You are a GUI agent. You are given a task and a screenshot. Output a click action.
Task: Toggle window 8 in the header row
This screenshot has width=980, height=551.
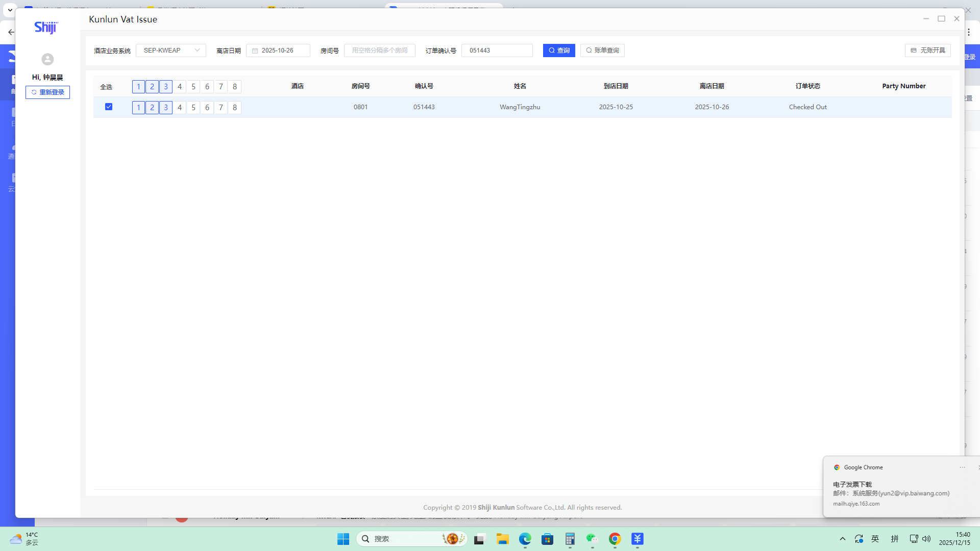pyautogui.click(x=235, y=87)
